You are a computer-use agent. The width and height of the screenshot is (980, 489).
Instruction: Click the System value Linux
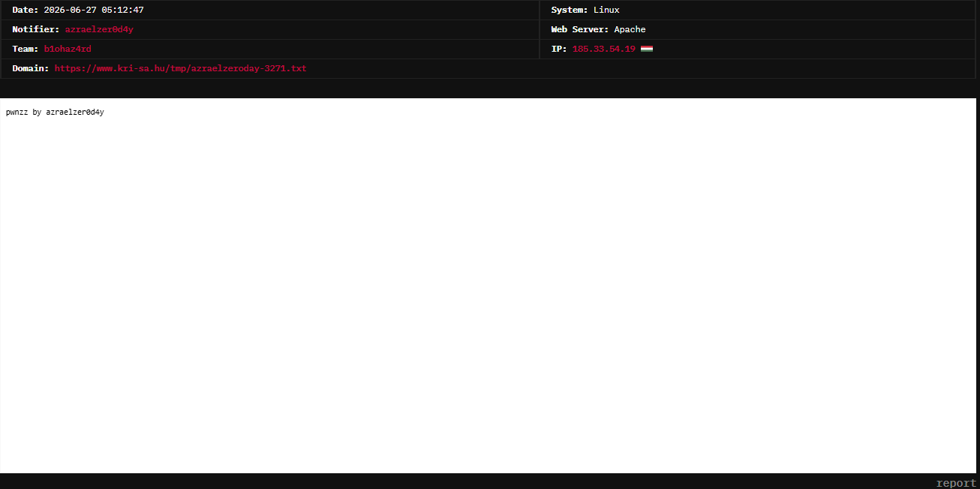[x=606, y=10]
